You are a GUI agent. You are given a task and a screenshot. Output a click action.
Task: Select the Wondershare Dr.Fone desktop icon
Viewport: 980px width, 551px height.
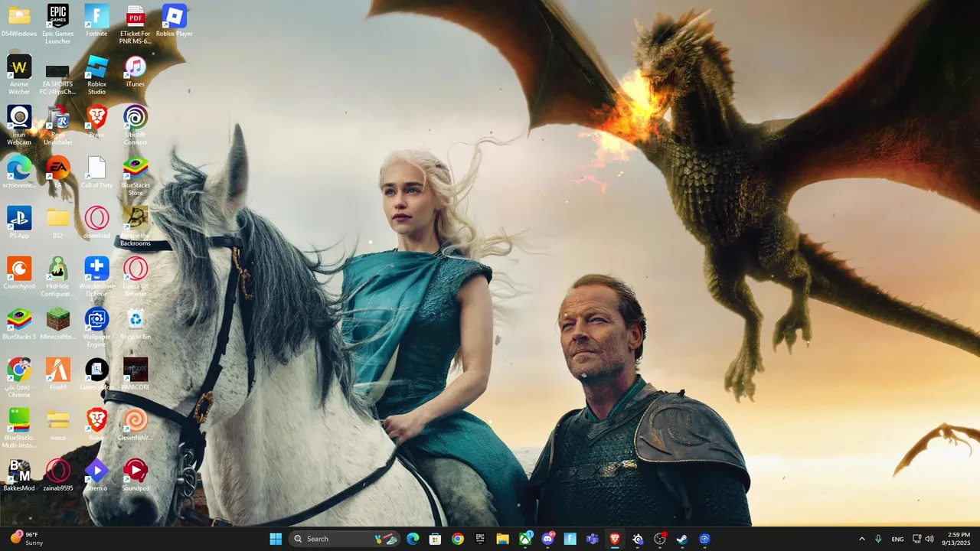coord(96,276)
